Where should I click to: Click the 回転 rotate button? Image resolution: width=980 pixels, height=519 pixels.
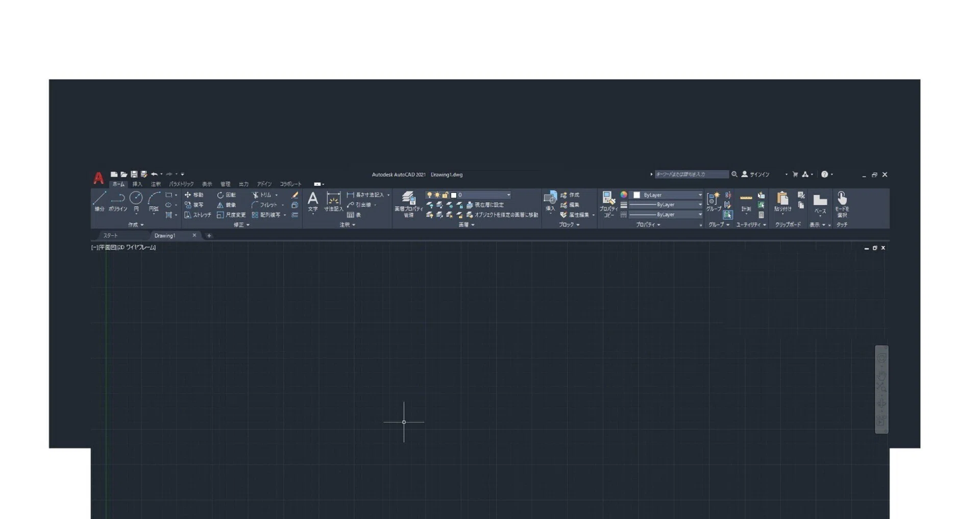tap(227, 195)
